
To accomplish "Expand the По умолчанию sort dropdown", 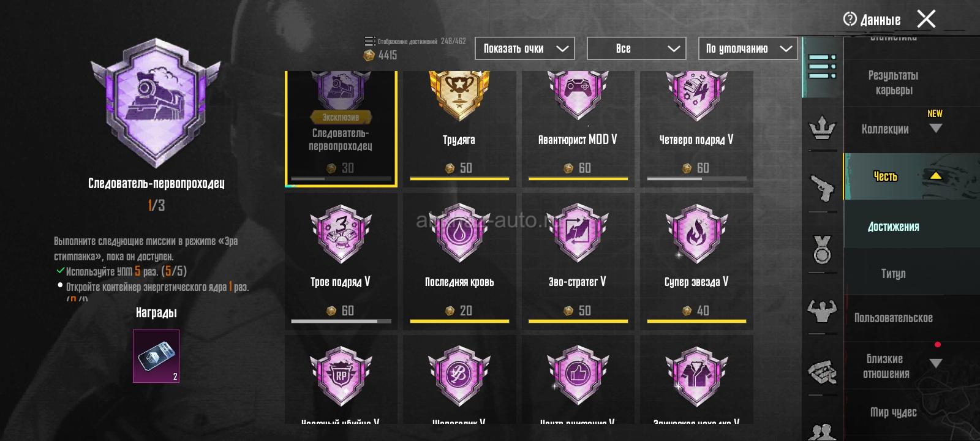I will point(748,48).
